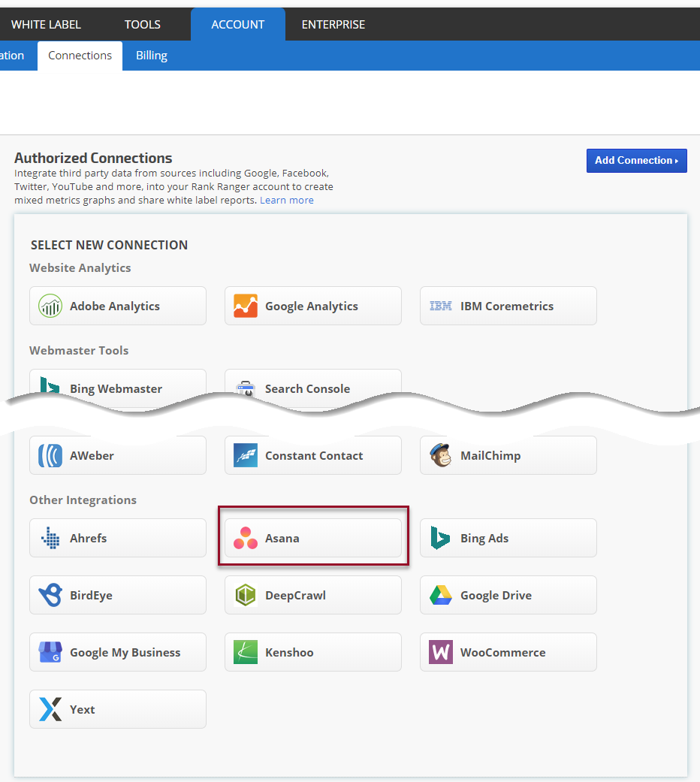Select the Asana three-dot logo icon
Viewport: 700px width, 782px height.
pos(246,538)
